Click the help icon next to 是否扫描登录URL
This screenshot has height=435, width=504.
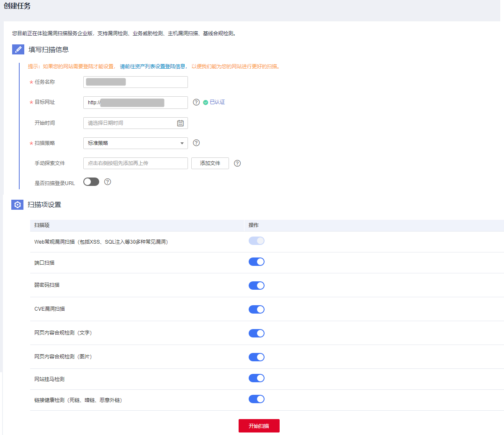point(108,182)
